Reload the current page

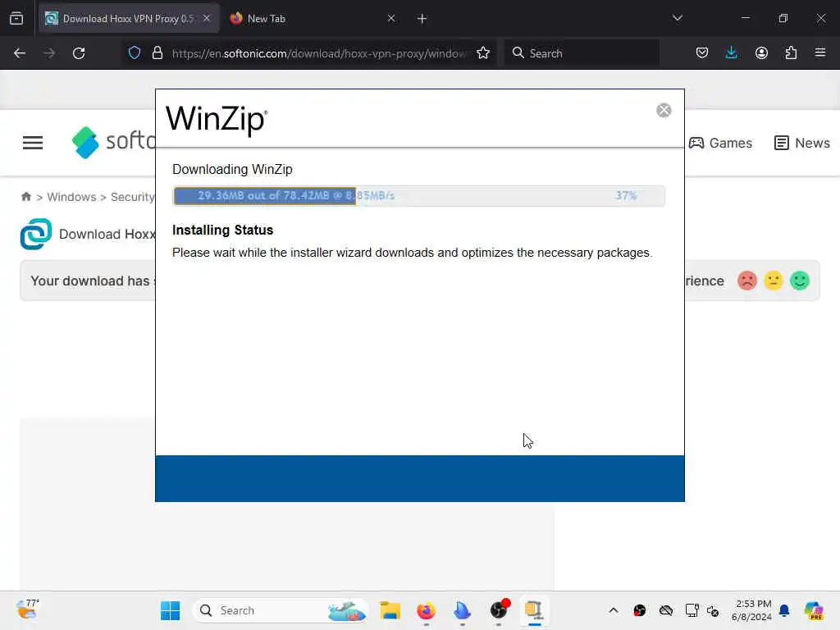pyautogui.click(x=79, y=53)
